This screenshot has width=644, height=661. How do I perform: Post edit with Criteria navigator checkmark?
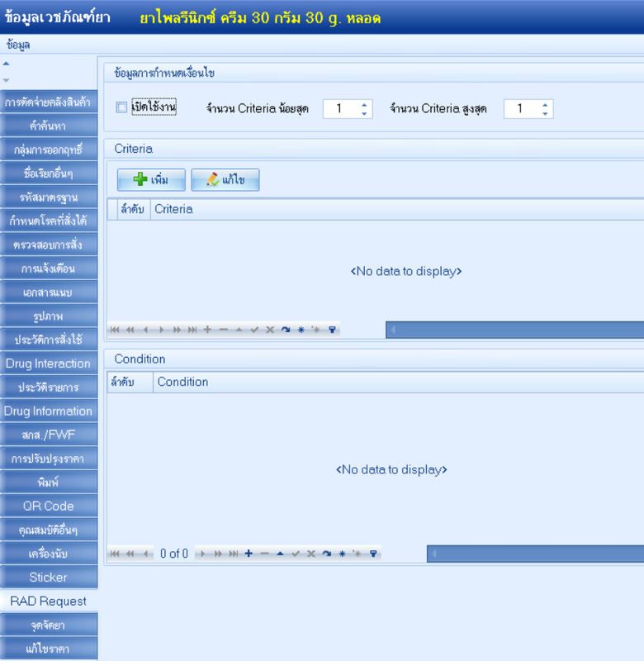[x=254, y=330]
